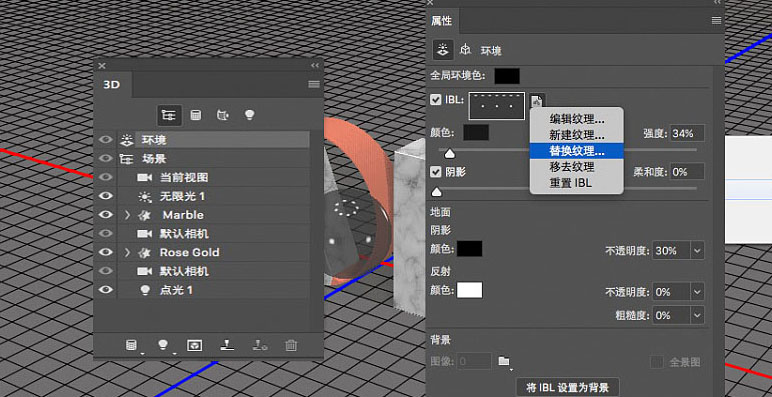Click the mesh icon of Rose Gold
The height and width of the screenshot is (397, 772).
[145, 253]
